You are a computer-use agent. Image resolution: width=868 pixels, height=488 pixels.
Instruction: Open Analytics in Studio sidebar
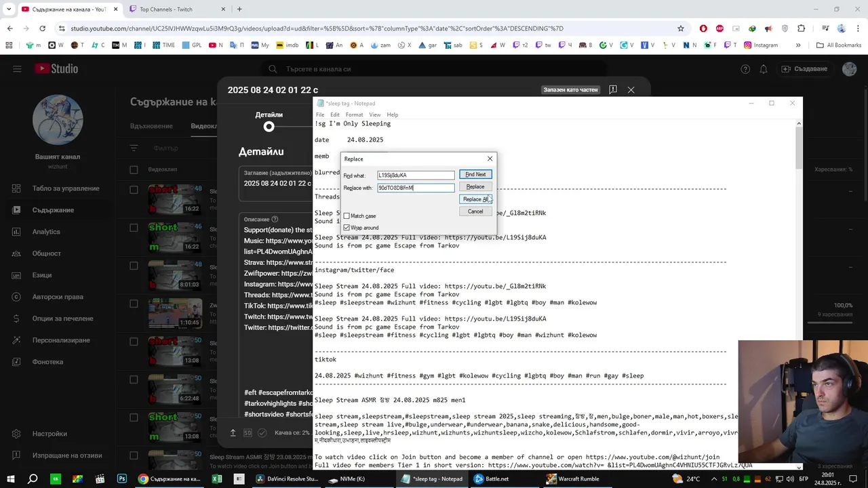(x=56, y=232)
